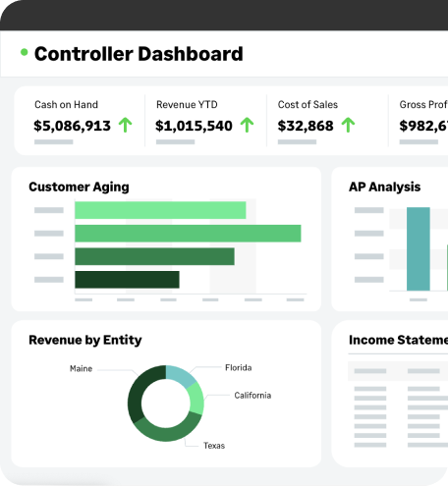This screenshot has height=486, width=448.
Task: Click the Florida legend label
Action: click(239, 368)
